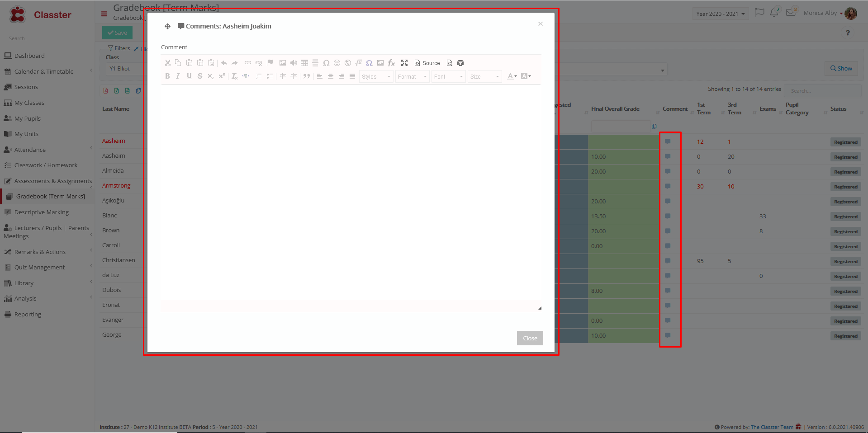Open My Pupils page

(x=27, y=118)
